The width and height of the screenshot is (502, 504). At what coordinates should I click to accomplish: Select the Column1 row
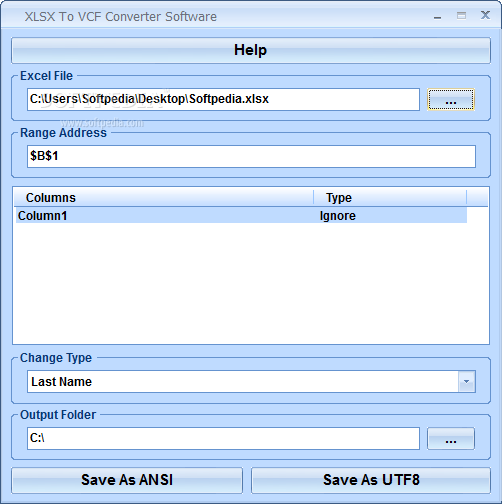point(241,216)
